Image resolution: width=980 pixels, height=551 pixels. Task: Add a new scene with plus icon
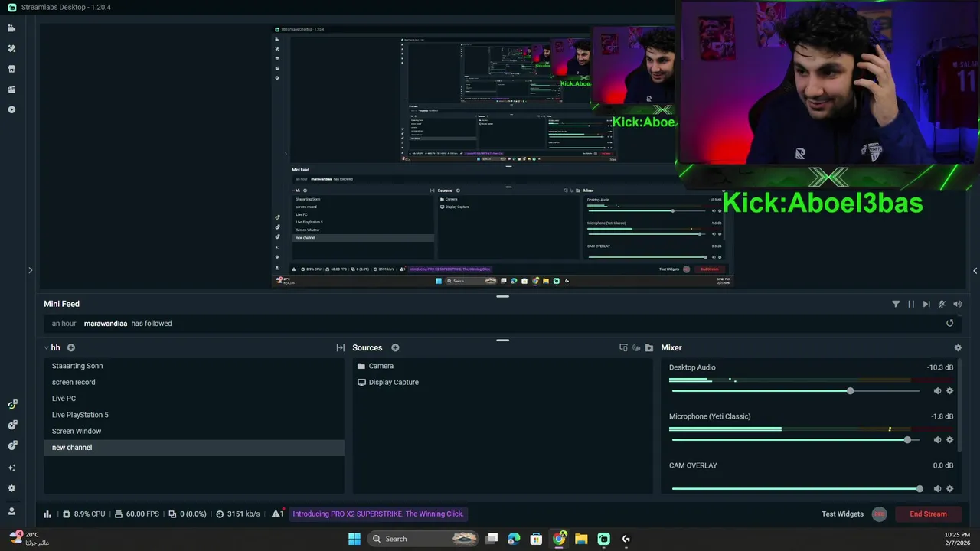70,347
